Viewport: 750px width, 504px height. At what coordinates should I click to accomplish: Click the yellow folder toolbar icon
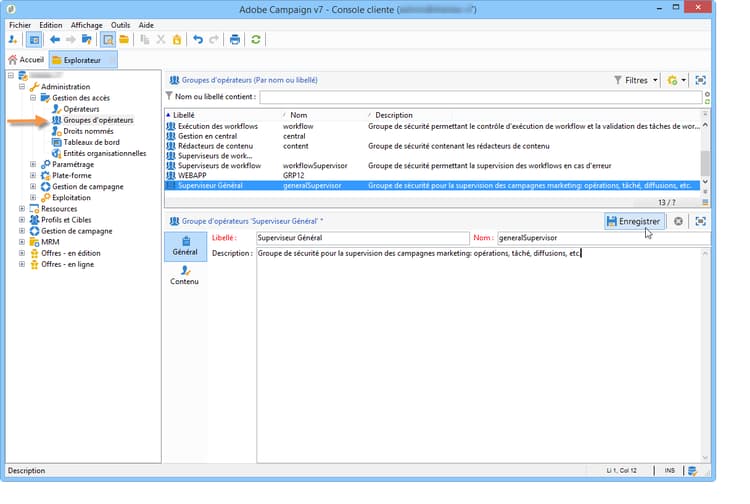(x=124, y=40)
